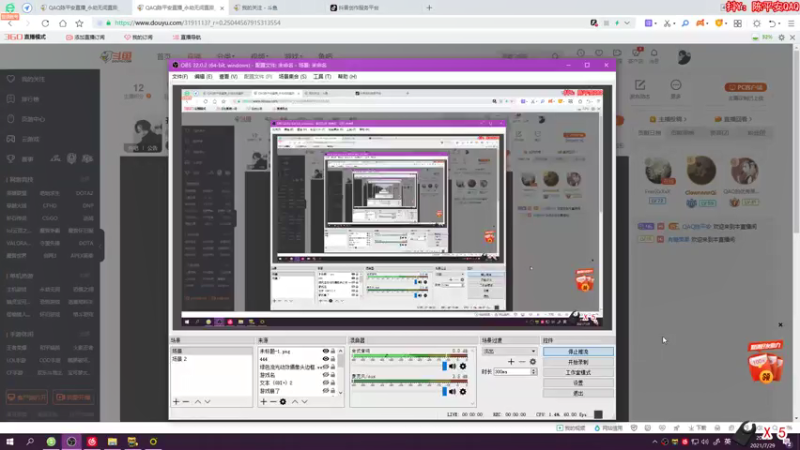Open browser screenshot scissors tool

tap(667, 23)
